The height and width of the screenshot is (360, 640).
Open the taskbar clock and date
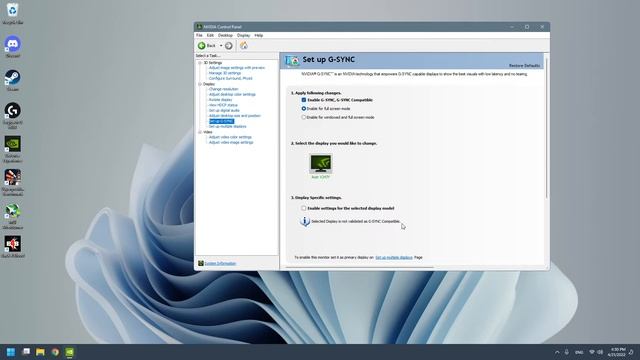click(x=617, y=352)
